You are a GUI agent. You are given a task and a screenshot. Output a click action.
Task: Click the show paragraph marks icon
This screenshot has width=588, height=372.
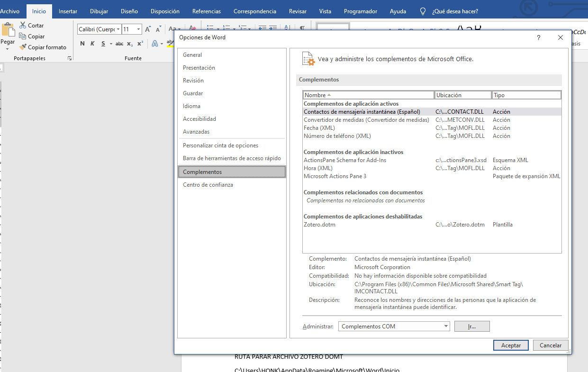pyautogui.click(x=302, y=28)
